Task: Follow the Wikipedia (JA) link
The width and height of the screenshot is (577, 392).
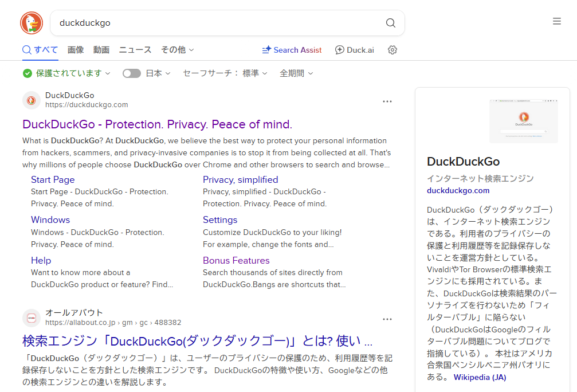Action: coord(480,377)
